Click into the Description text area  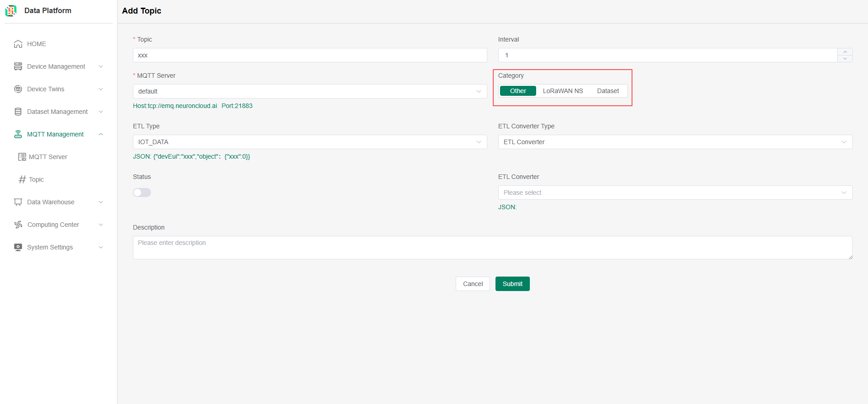coord(492,247)
